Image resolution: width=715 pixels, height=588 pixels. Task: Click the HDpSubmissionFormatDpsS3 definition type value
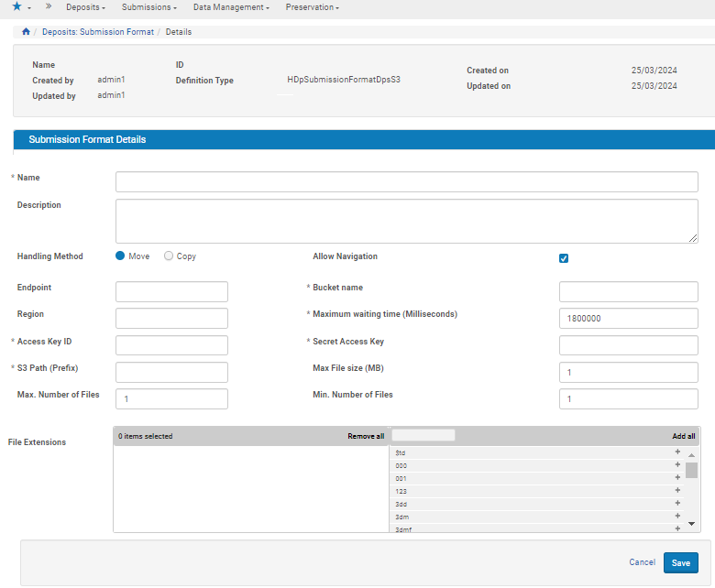click(x=344, y=80)
